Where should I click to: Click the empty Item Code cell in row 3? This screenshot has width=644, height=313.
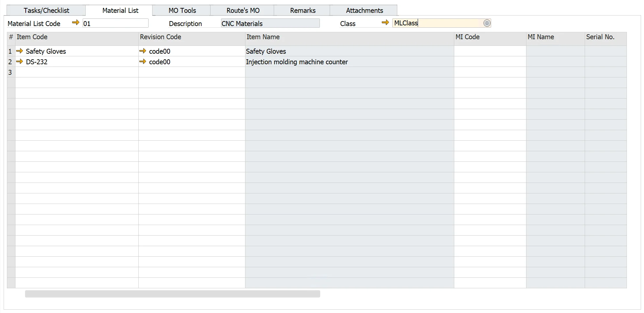pos(76,72)
